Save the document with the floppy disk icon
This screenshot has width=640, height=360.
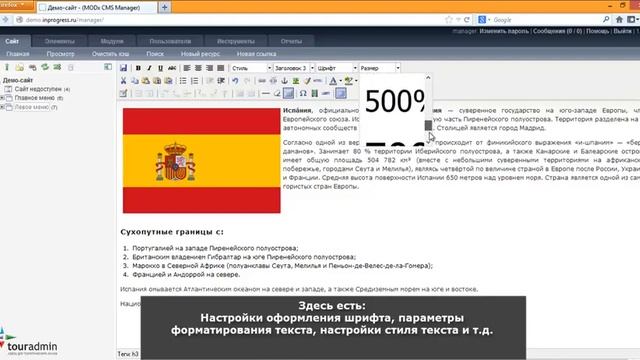point(123,68)
